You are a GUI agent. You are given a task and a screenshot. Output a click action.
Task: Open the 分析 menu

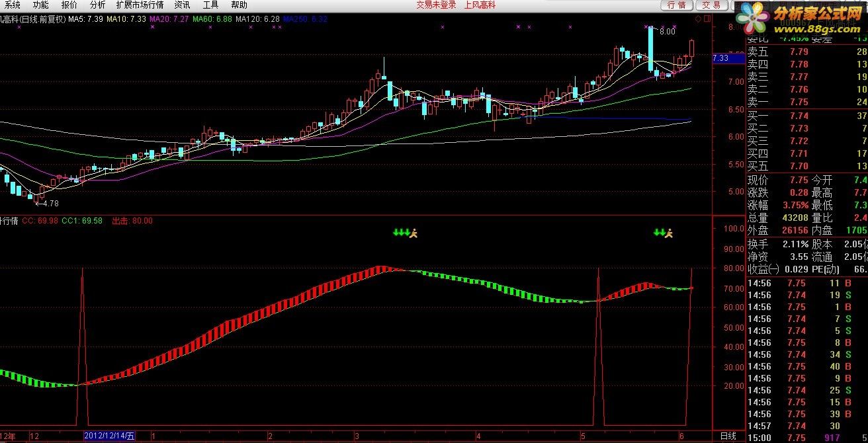pos(97,5)
